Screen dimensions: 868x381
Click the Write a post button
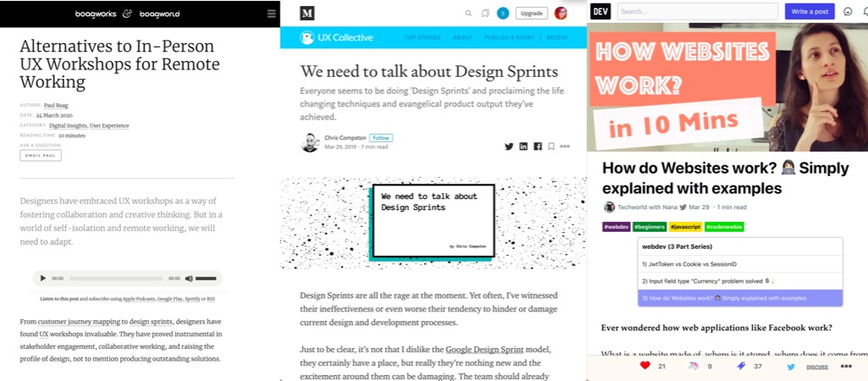(x=809, y=11)
